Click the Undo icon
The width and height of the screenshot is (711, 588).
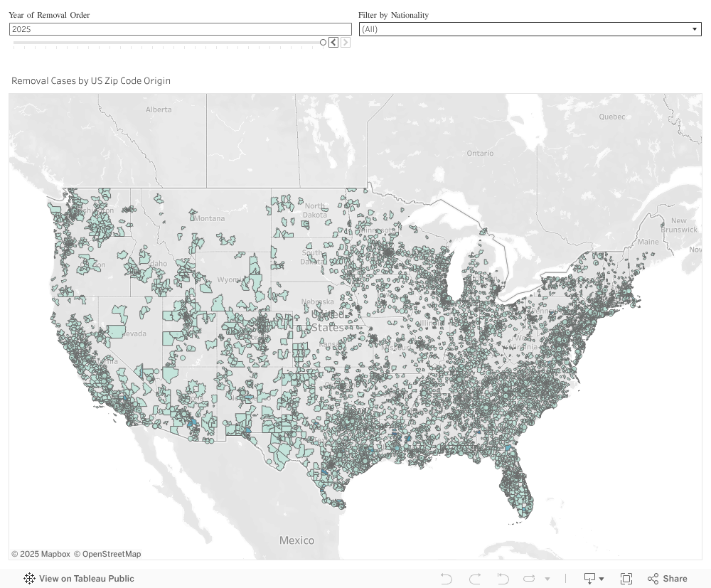point(447,579)
